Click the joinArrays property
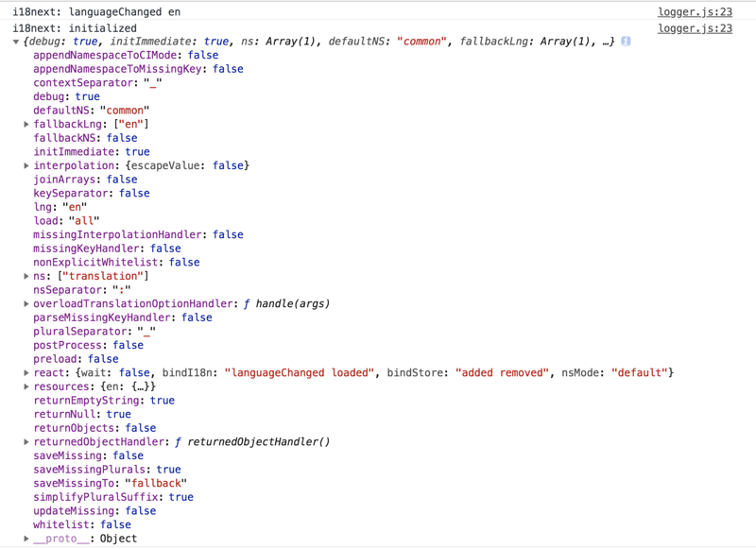Screen dimensions: 756x549 click(85, 180)
